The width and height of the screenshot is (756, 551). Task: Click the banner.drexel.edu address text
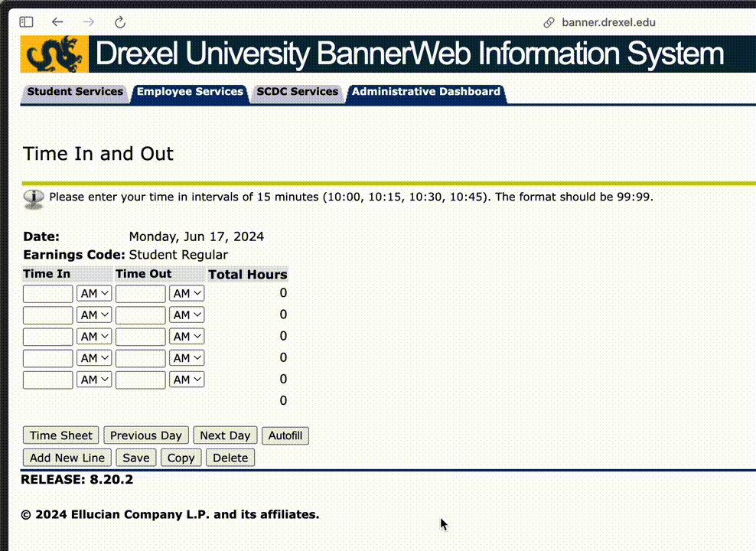(608, 23)
